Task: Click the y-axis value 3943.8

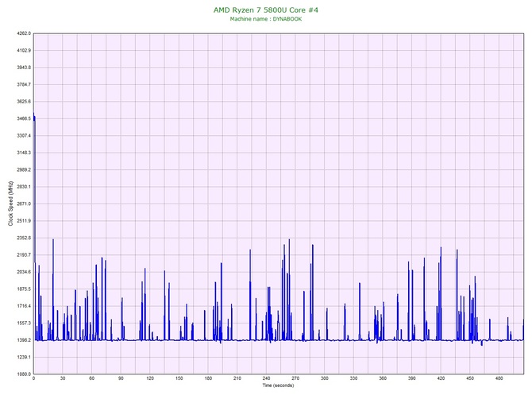Action: (x=24, y=68)
